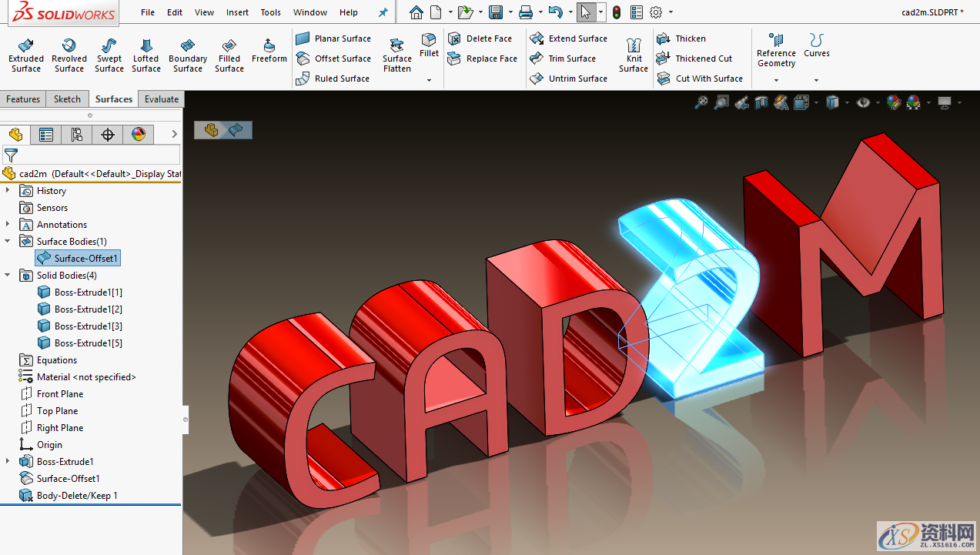Viewport: 980px width, 555px height.
Task: Expand the Surface Bodies folder
Action: (8, 241)
